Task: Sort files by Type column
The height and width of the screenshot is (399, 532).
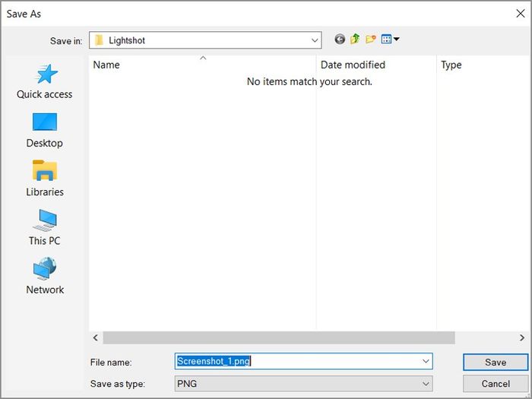Action: [x=451, y=65]
